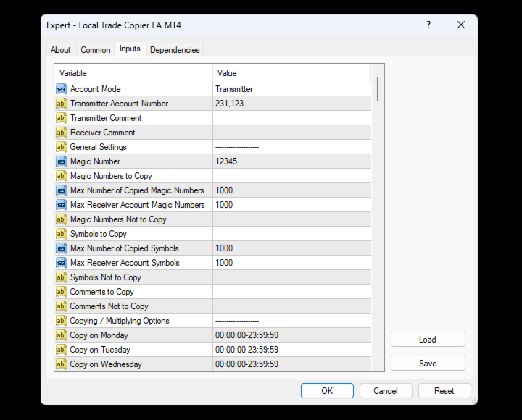Open the Dependencies tab

[x=175, y=50]
